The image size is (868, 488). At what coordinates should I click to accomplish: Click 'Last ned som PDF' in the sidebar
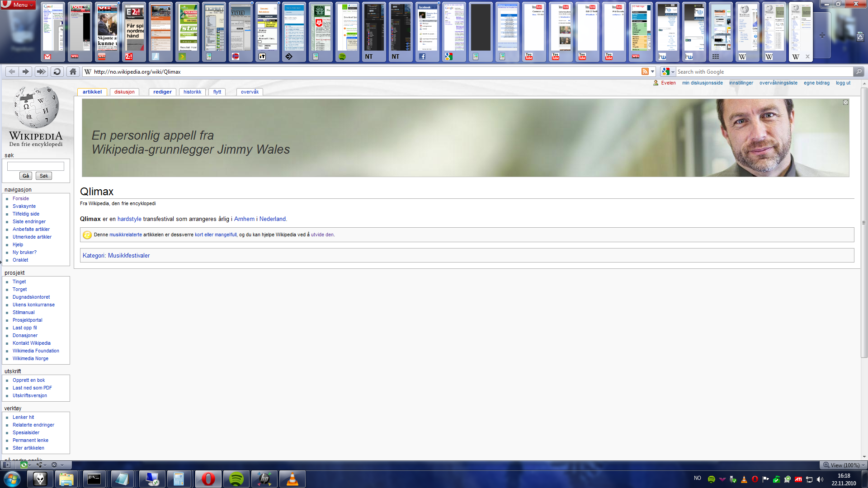[32, 388]
